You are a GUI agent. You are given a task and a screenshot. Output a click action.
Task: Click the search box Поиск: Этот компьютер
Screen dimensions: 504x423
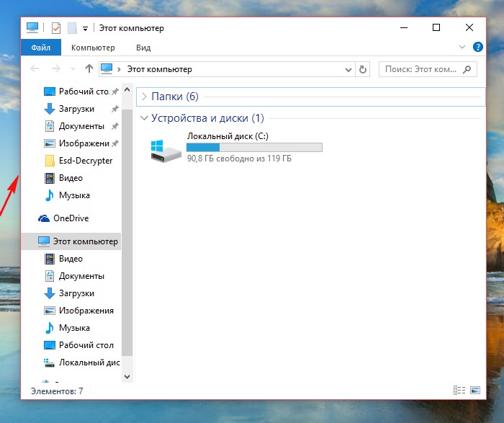[x=422, y=69]
